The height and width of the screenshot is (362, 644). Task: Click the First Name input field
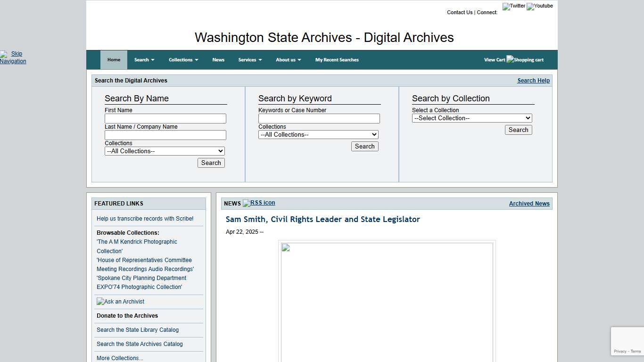[165, 118]
